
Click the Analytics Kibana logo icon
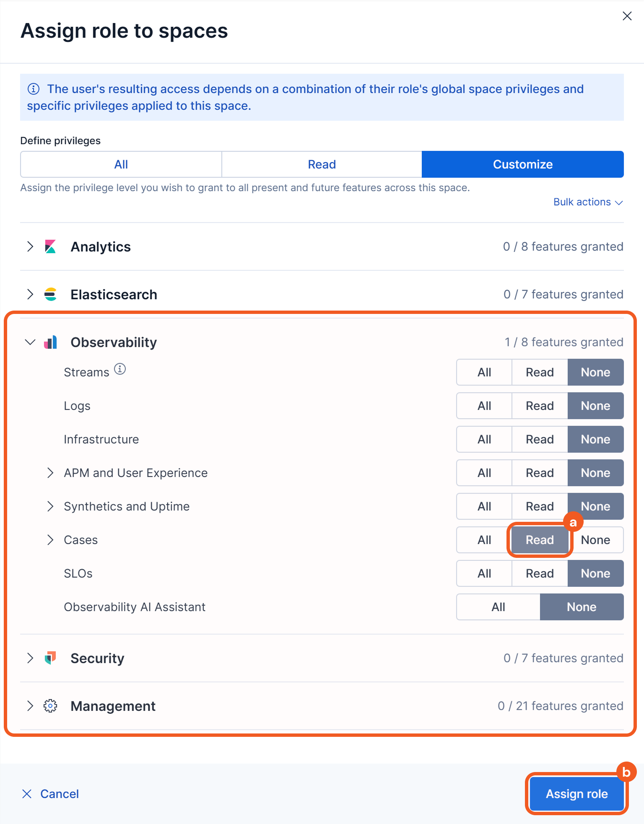pos(50,246)
